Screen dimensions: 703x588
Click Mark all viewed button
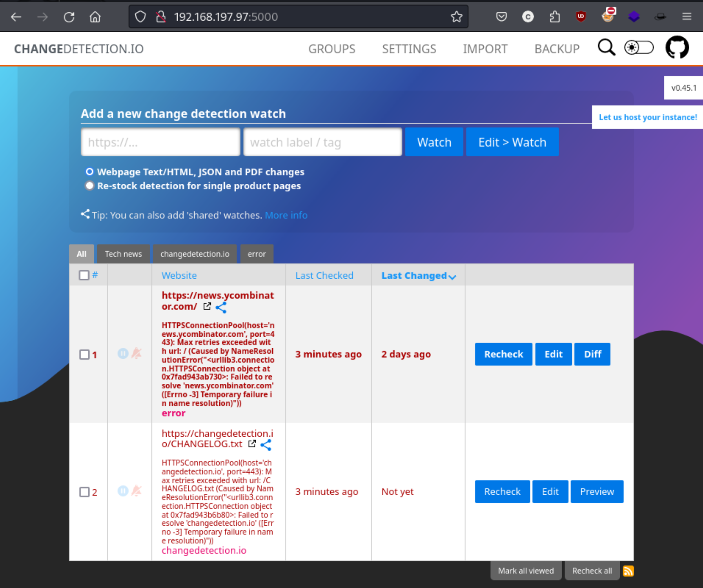pyautogui.click(x=526, y=571)
